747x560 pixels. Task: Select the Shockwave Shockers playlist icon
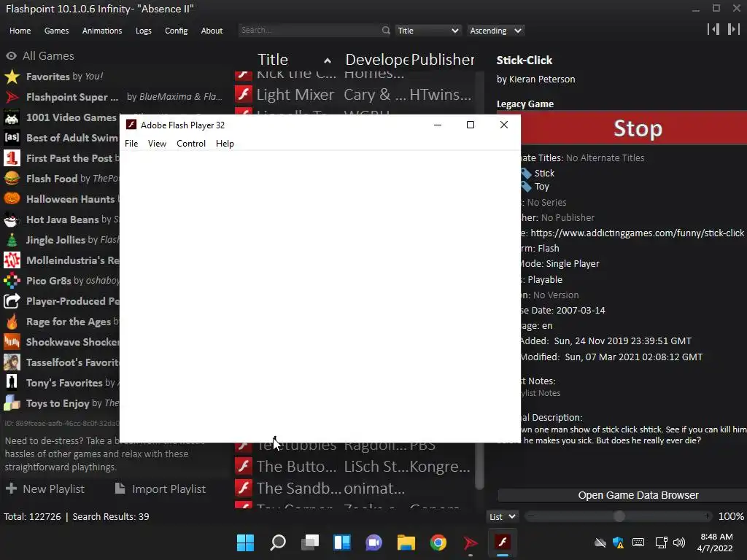[12, 342]
